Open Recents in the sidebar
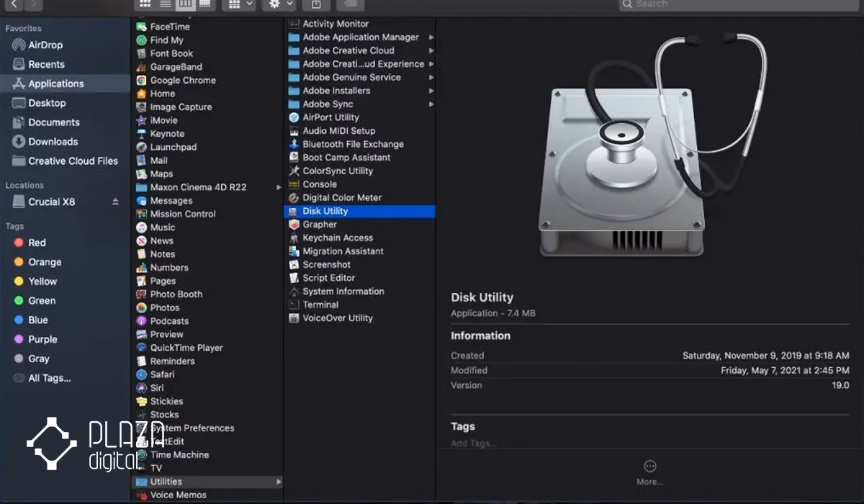This screenshot has width=864, height=504. [x=46, y=64]
